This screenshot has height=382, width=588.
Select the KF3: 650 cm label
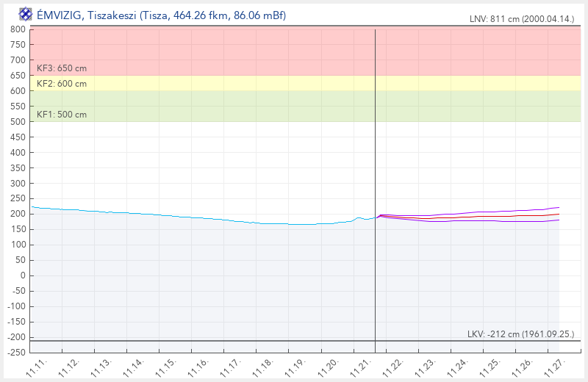62,68
